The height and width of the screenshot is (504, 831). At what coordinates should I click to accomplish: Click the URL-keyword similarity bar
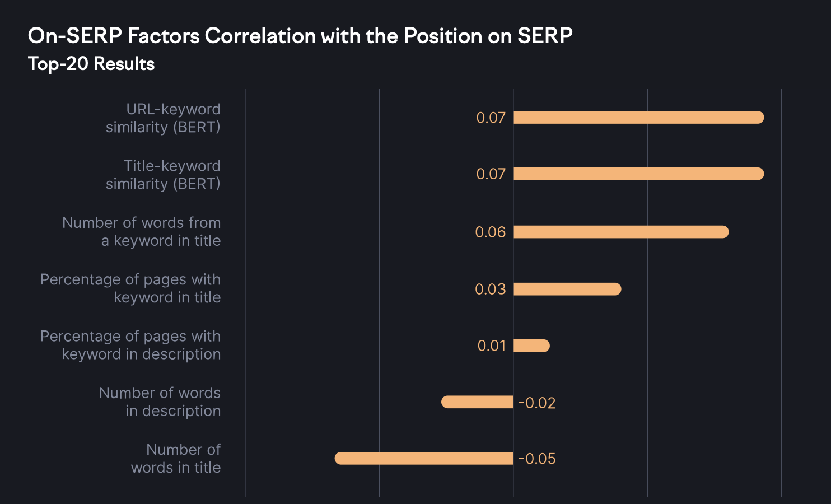(638, 118)
